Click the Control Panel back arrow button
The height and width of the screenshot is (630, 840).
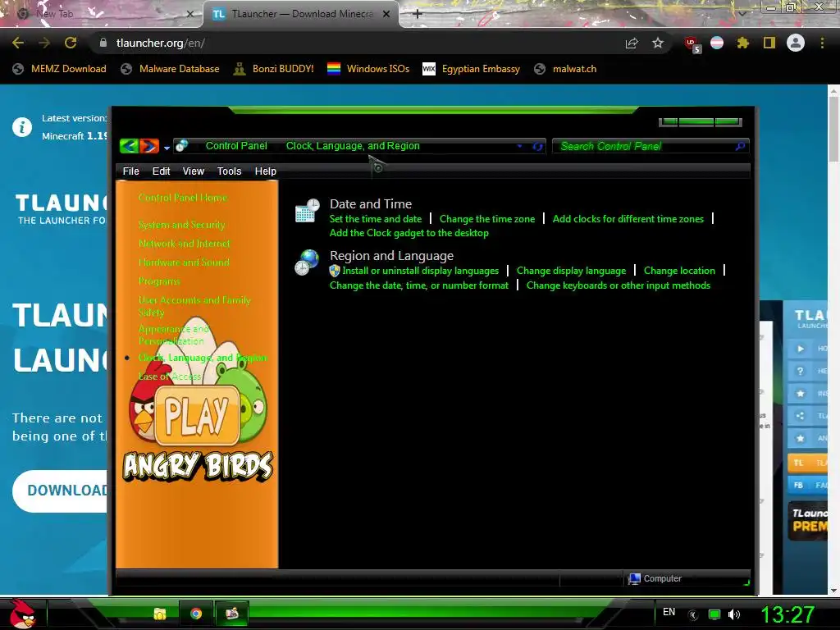tap(129, 146)
